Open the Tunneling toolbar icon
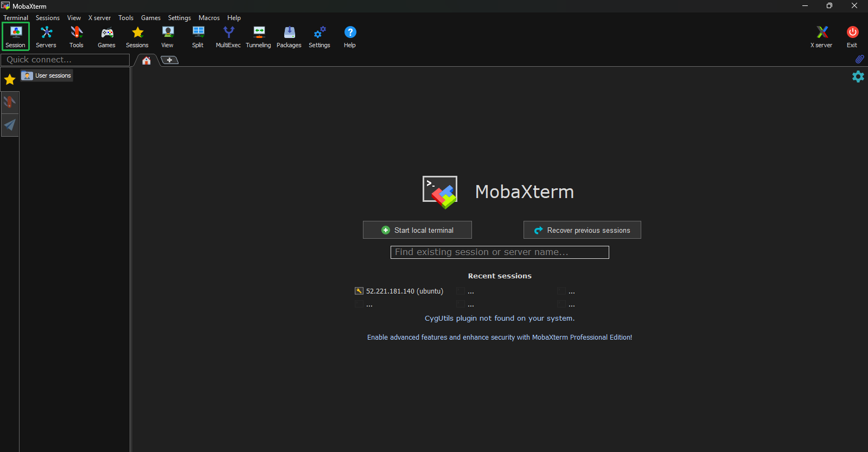The width and height of the screenshot is (868, 452). 259,37
